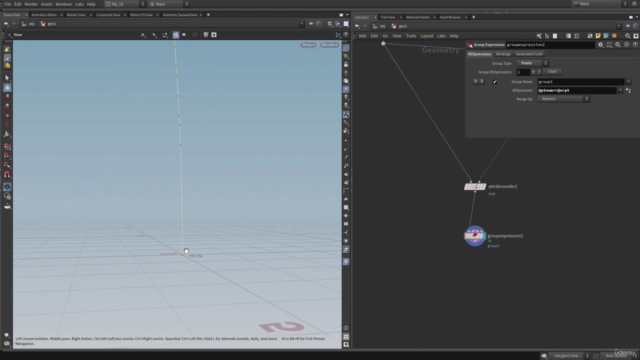640x360 pixels.
Task: Pin the scene view pane
Action: (311, 24)
